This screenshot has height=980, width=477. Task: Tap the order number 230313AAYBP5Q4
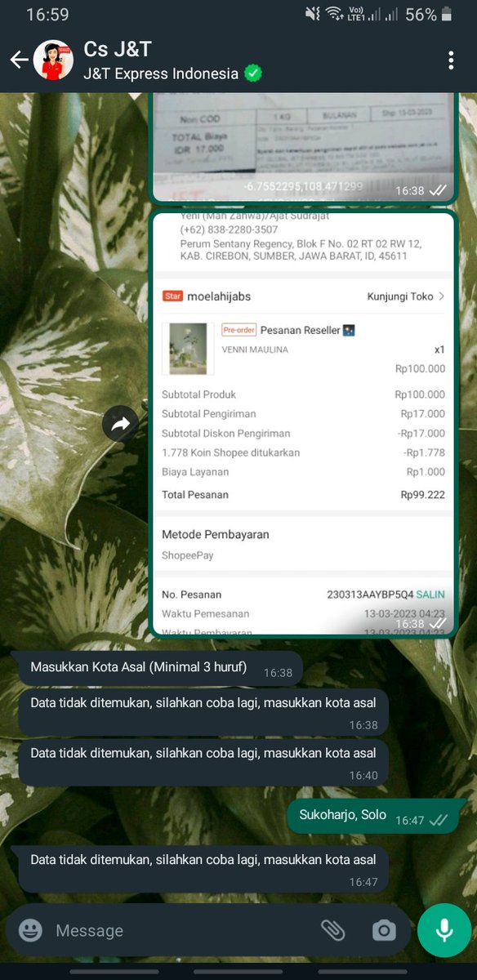click(x=370, y=595)
